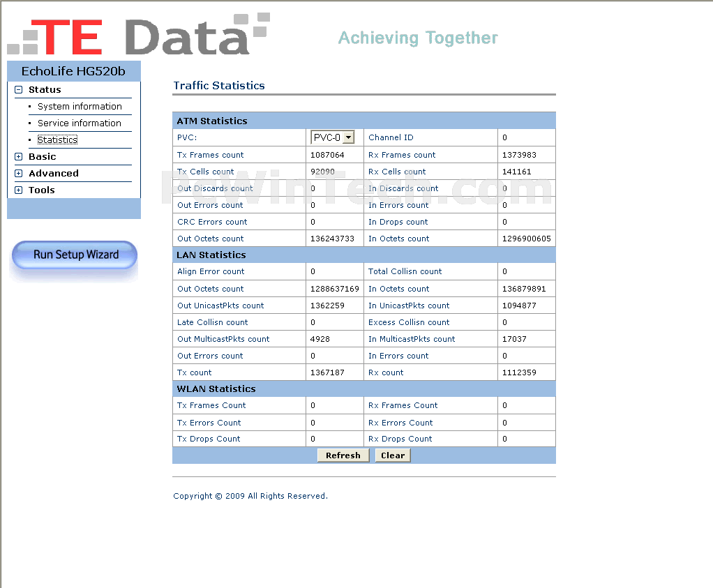
Task: Click the Clear button
Action: click(393, 455)
